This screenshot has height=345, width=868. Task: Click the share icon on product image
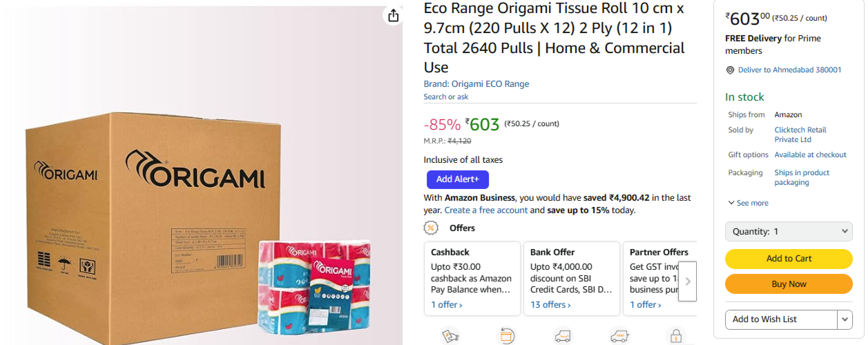click(x=393, y=16)
